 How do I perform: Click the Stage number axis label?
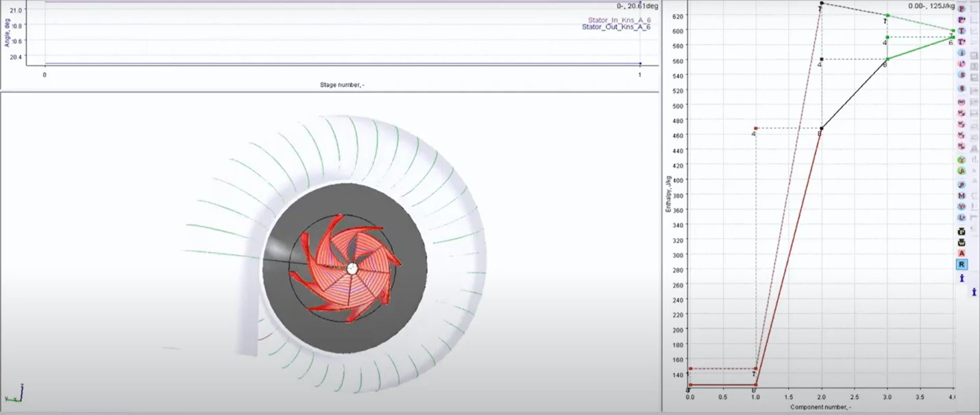343,85
